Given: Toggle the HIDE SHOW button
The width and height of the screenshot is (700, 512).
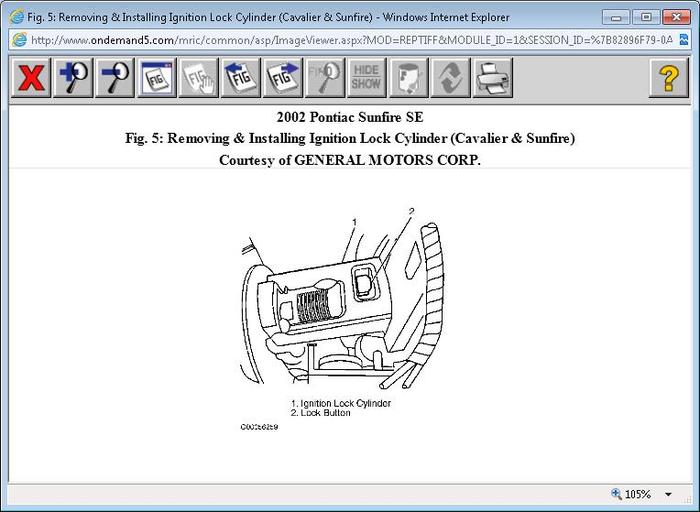Looking at the screenshot, I should coord(367,78).
